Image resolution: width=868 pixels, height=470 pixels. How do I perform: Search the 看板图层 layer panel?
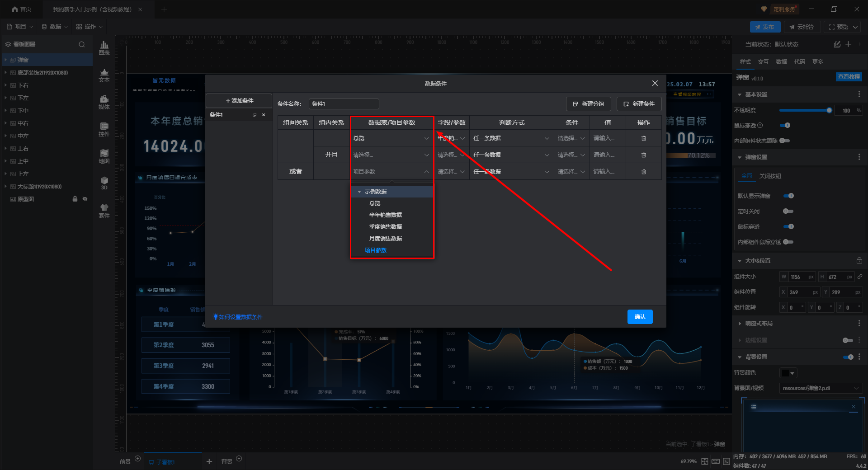82,44
